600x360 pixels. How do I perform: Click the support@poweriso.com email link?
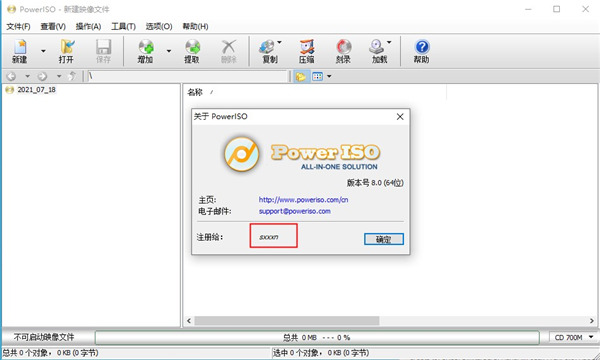295,211
